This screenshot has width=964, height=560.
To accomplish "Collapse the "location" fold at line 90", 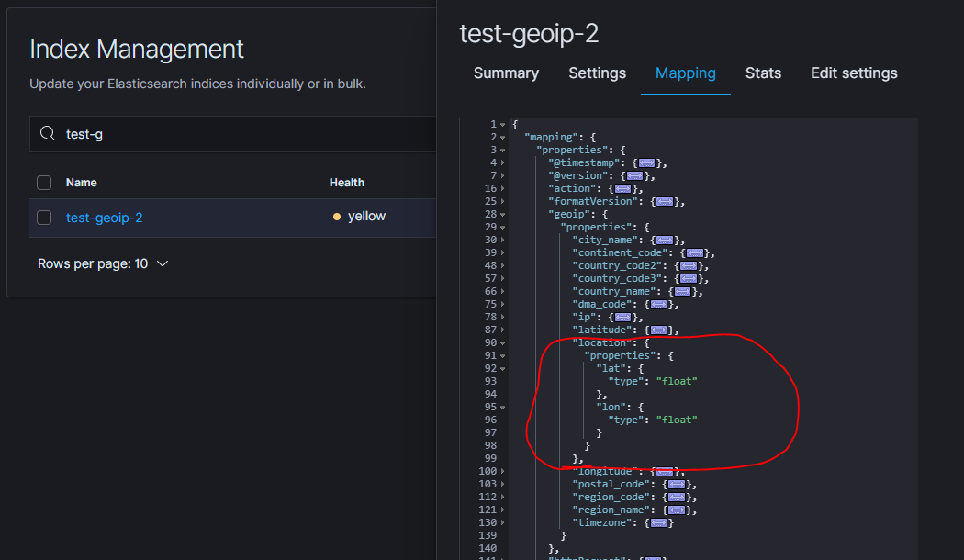I will click(502, 343).
